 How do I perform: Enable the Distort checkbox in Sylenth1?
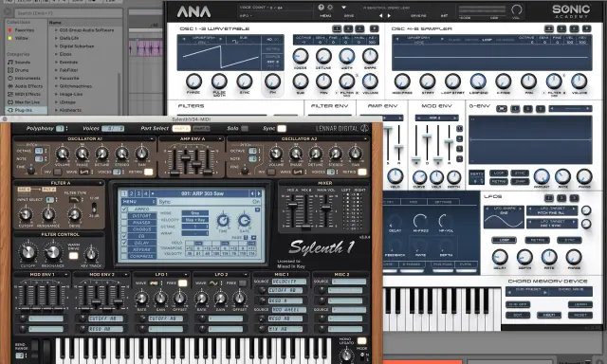124,216
